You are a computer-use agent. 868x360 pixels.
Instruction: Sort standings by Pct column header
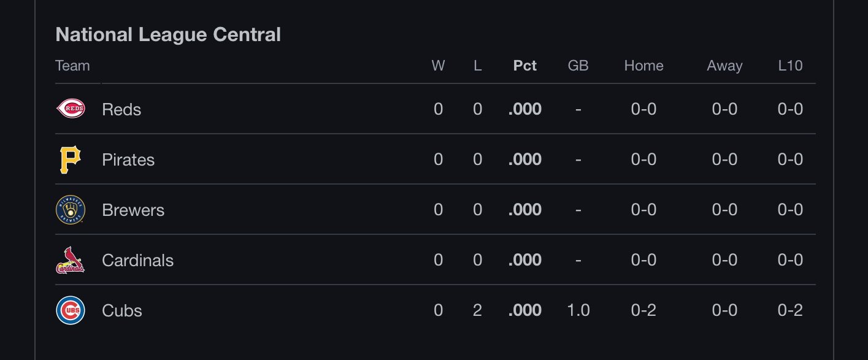tap(524, 66)
